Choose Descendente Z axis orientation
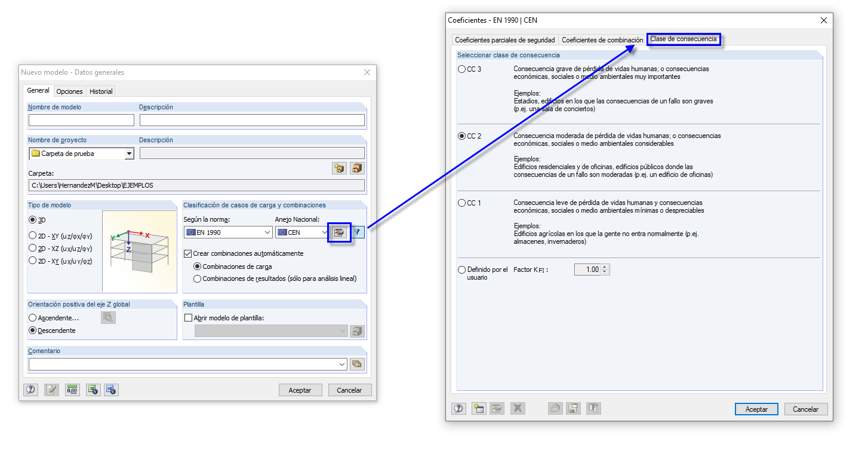 [x=33, y=330]
